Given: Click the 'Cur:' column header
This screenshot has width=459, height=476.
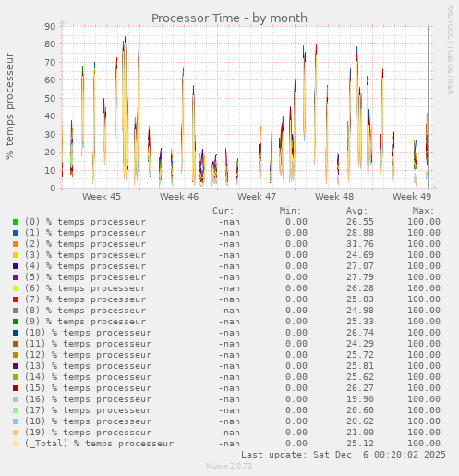Looking at the screenshot, I should 223,211.
